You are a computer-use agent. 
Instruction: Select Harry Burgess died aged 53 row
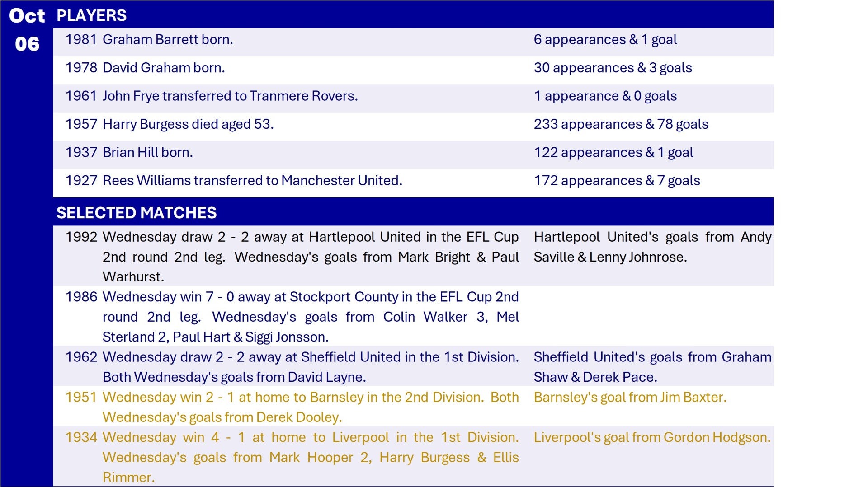tap(188, 124)
